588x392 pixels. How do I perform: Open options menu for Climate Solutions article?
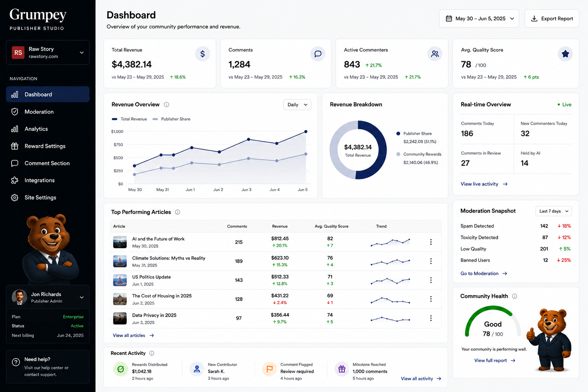(x=431, y=261)
